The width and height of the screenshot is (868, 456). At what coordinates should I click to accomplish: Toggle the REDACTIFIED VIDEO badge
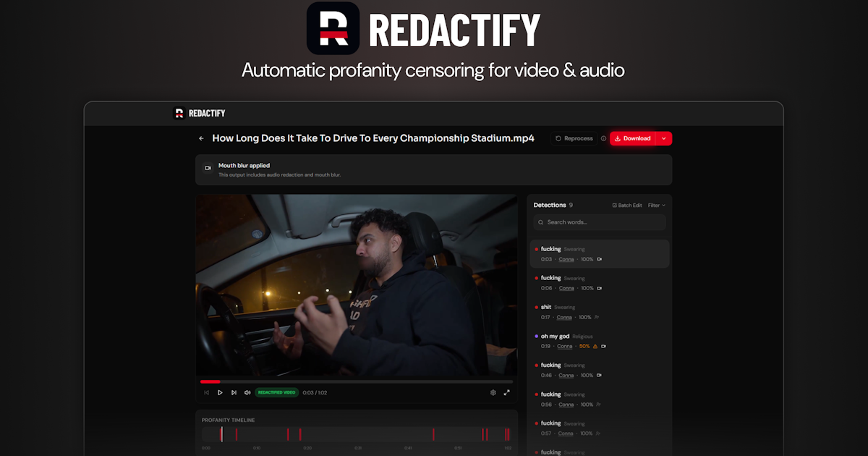coord(276,392)
